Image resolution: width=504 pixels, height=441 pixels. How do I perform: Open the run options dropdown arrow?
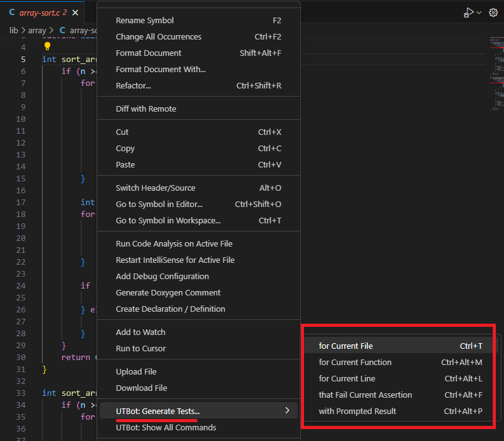click(480, 13)
